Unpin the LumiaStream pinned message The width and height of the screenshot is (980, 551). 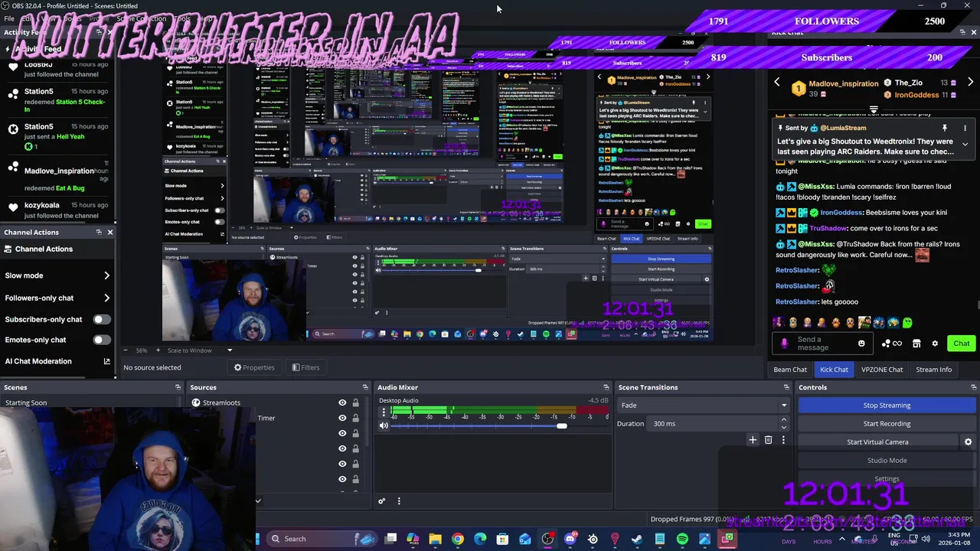(945, 128)
